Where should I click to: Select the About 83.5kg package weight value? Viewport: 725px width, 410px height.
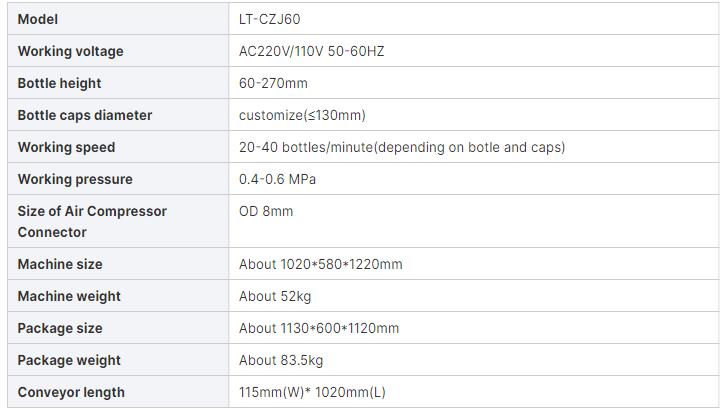tap(281, 361)
